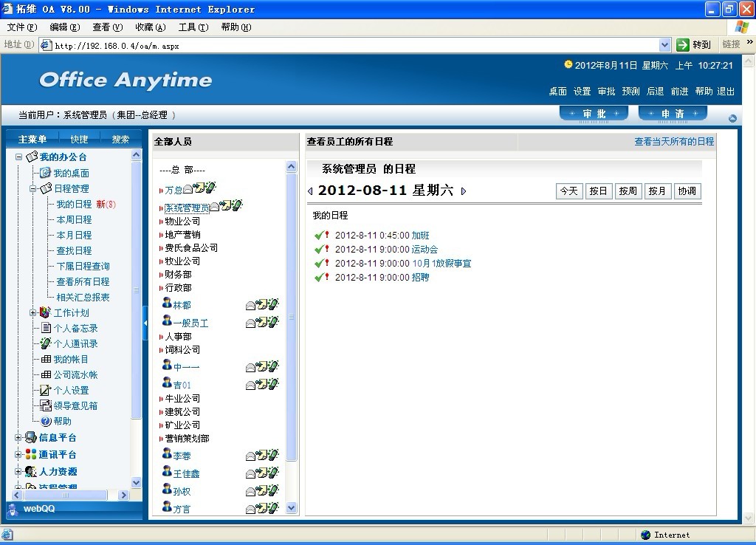Screen dimensions: 756x545
Task: Open 个人备忘录 memo icon in tree
Action: coord(45,328)
